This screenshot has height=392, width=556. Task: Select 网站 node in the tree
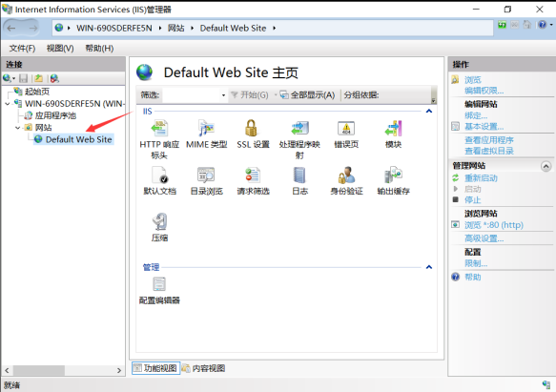tap(43, 128)
